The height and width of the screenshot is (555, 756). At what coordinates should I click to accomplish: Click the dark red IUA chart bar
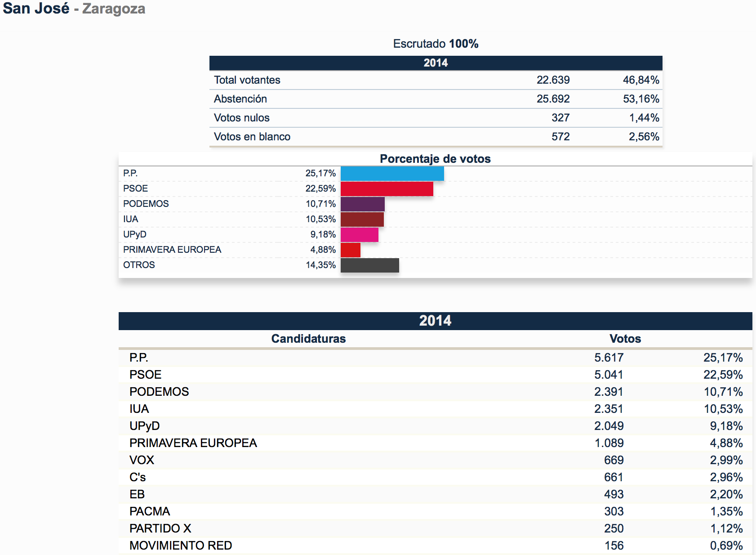click(362, 219)
